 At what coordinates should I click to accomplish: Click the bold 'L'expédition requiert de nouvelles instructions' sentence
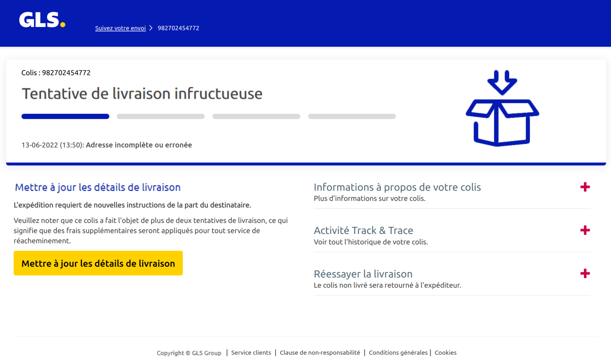coord(132,205)
